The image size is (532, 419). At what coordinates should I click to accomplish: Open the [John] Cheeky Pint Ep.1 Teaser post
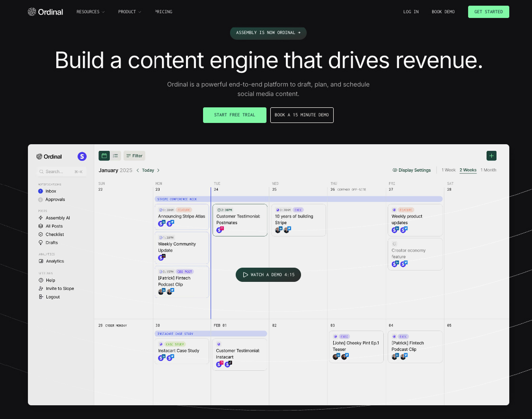pyautogui.click(x=356, y=347)
